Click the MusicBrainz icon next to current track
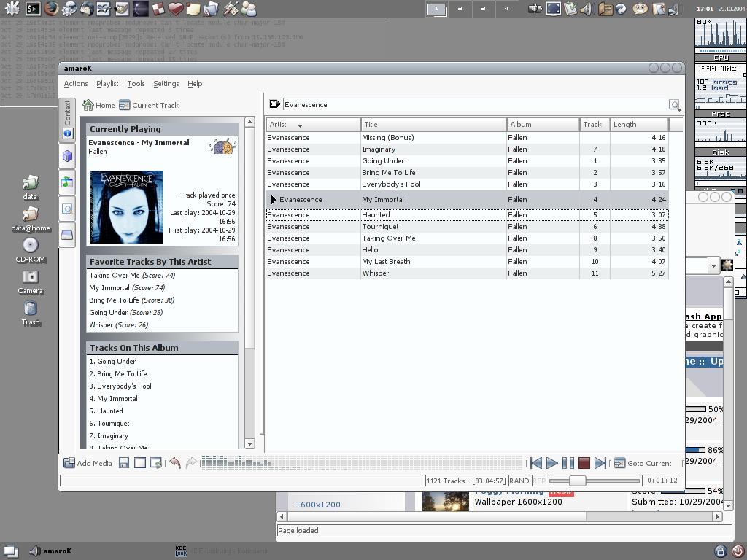This screenshot has width=747, height=560. pyautogui.click(x=222, y=146)
